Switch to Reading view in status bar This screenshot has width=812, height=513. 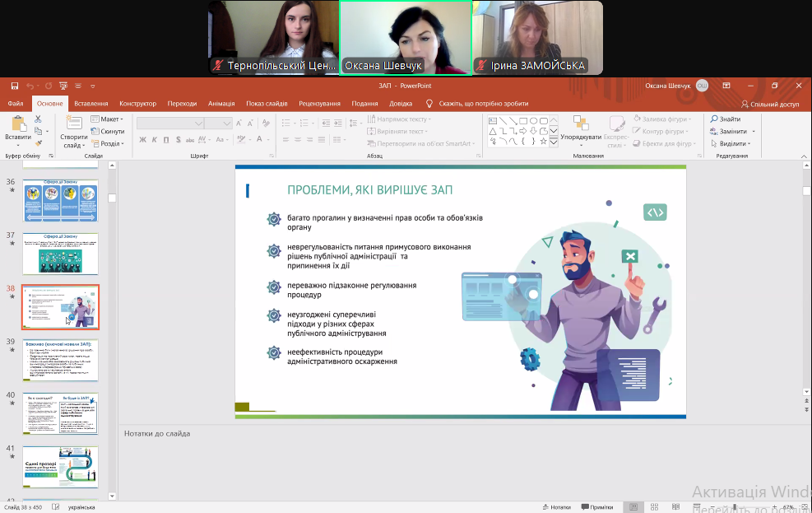(675, 507)
